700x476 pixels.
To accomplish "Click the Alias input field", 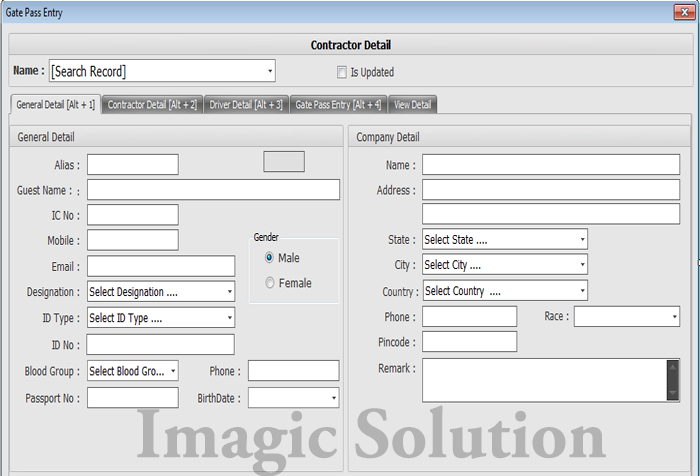I will 133,165.
